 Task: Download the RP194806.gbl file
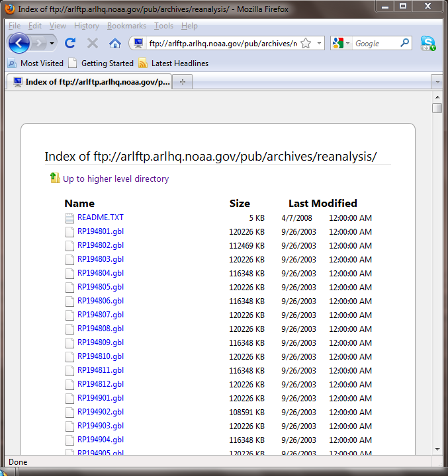point(101,301)
